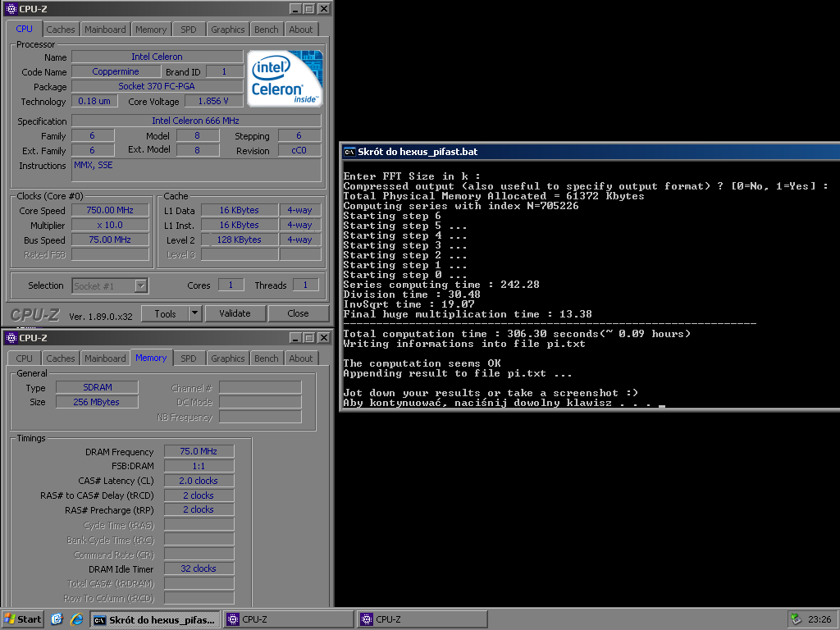Viewport: 840px width, 630px height.
Task: Click the first quick launch icon beside Start
Action: pos(57,619)
